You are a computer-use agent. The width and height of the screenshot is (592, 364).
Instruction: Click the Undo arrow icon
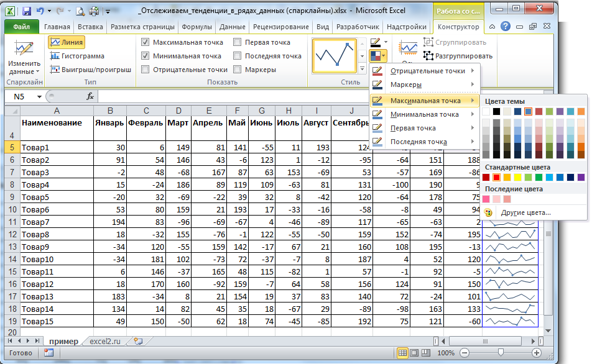(40, 11)
